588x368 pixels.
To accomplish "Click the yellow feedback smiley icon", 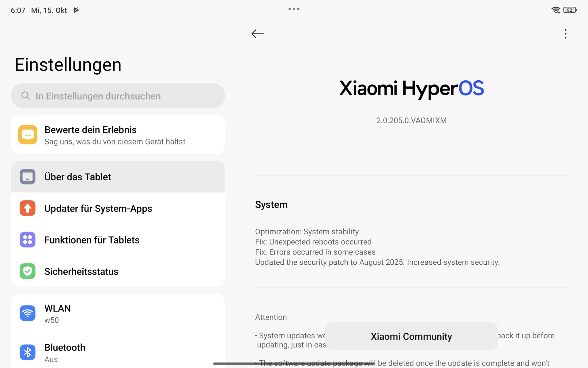I will point(28,135).
